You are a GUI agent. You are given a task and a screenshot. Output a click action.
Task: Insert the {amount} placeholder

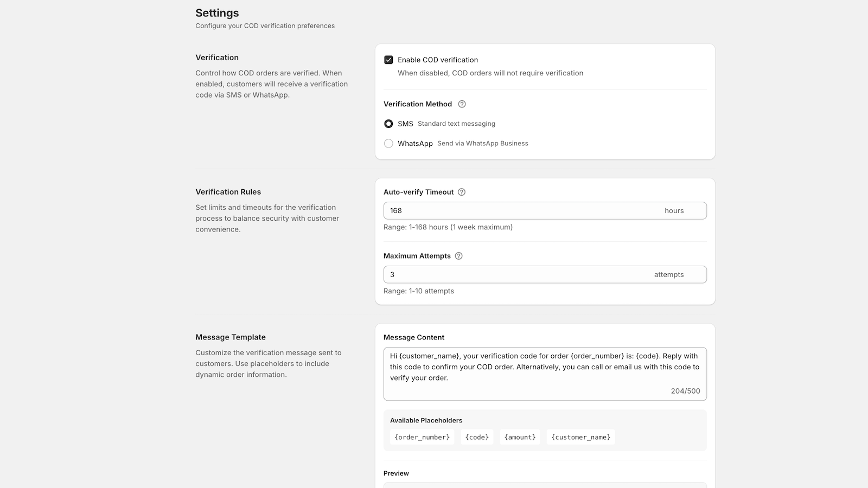pos(519,436)
